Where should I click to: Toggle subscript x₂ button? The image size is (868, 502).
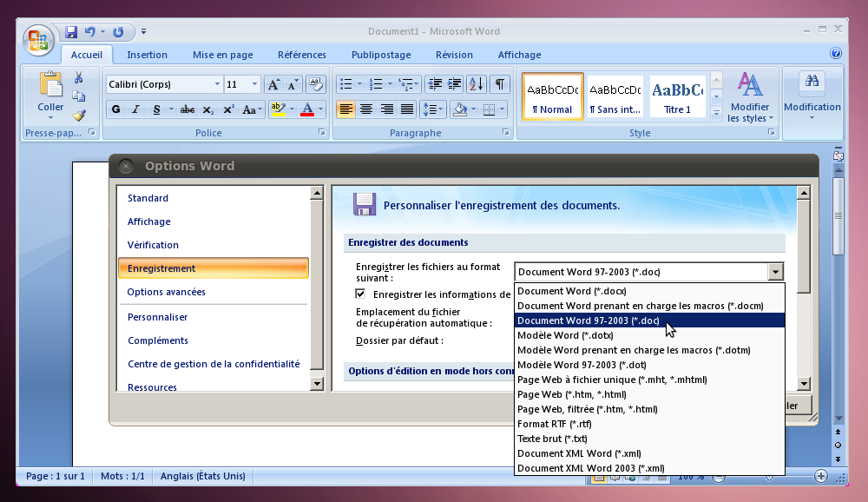pos(207,109)
